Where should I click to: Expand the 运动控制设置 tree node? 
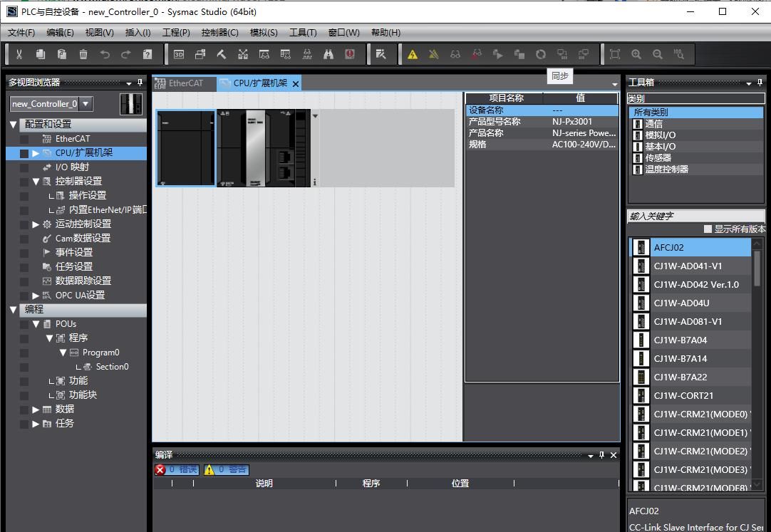(x=36, y=224)
